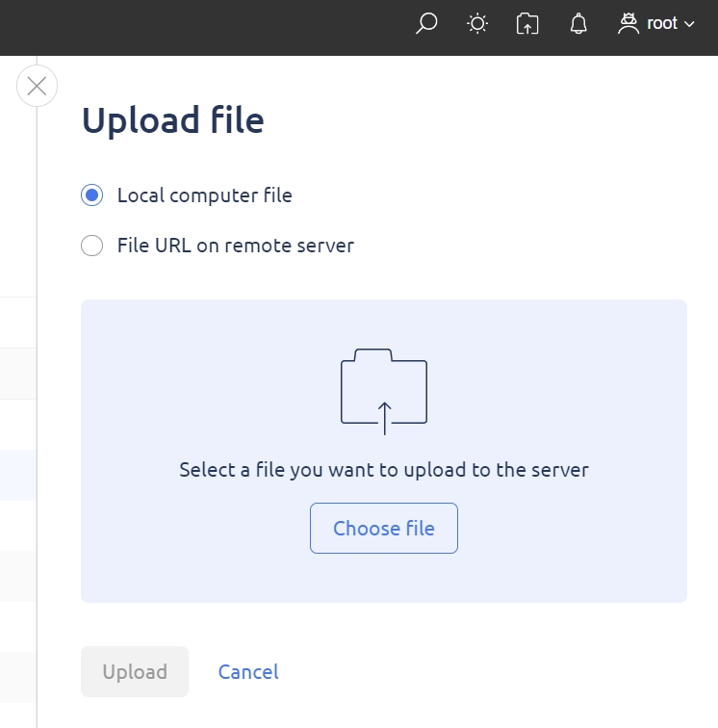The image size is (718, 728).
Task: Cancel the file upload
Action: tap(248, 671)
